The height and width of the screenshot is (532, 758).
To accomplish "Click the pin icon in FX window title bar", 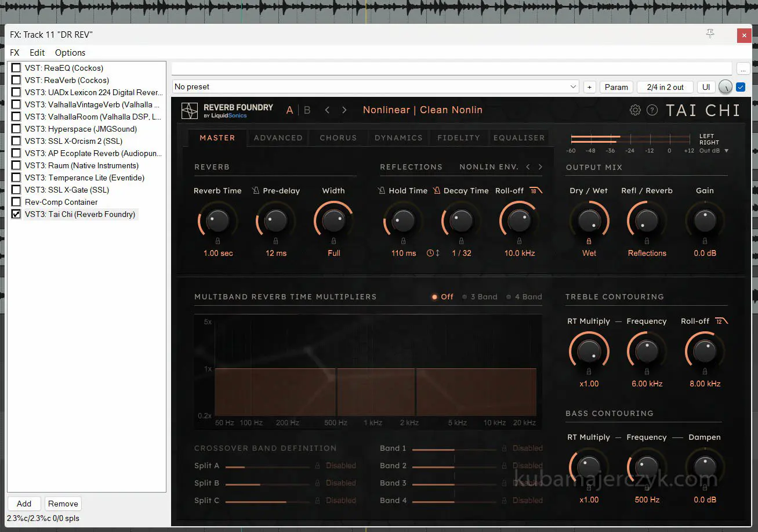I will [710, 34].
